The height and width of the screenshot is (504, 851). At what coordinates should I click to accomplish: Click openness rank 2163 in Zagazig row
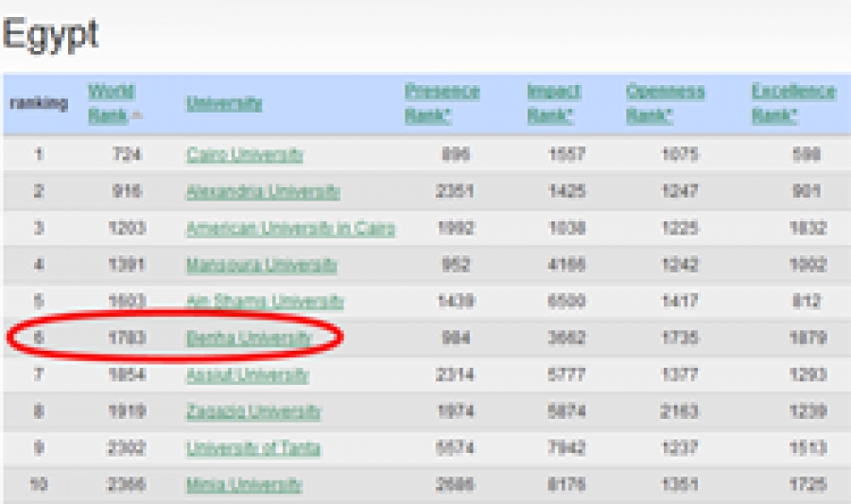[680, 411]
